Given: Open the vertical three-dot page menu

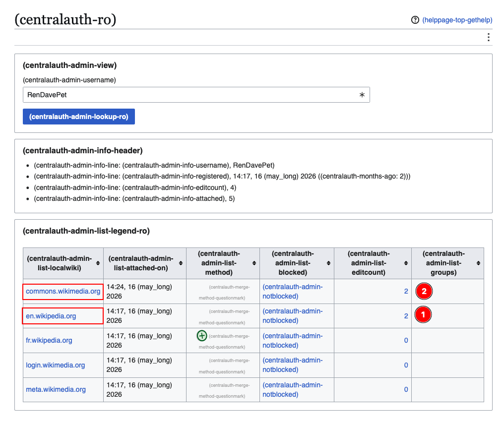Looking at the screenshot, I should click(488, 37).
